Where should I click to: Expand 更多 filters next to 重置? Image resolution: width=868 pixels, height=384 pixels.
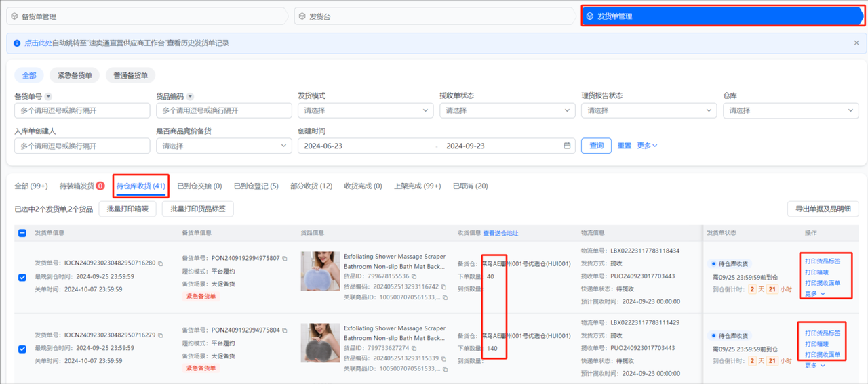648,146
